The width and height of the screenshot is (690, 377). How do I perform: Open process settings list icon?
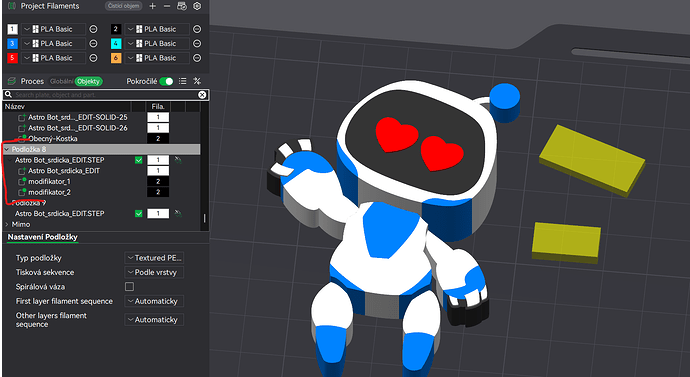(x=183, y=81)
